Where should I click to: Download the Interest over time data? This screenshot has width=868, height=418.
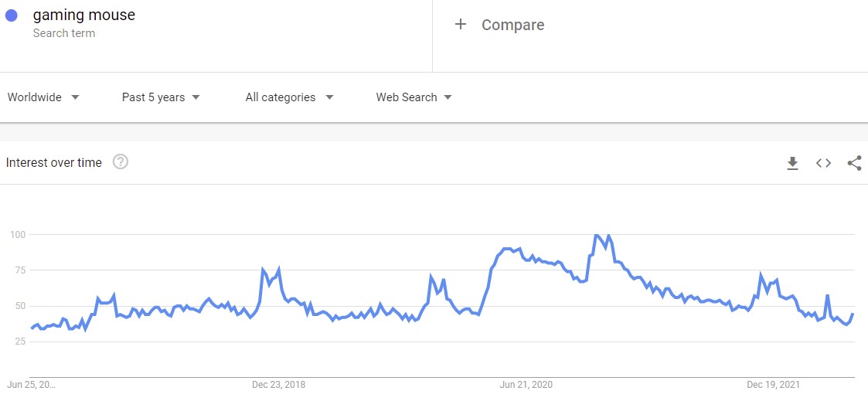tap(792, 163)
